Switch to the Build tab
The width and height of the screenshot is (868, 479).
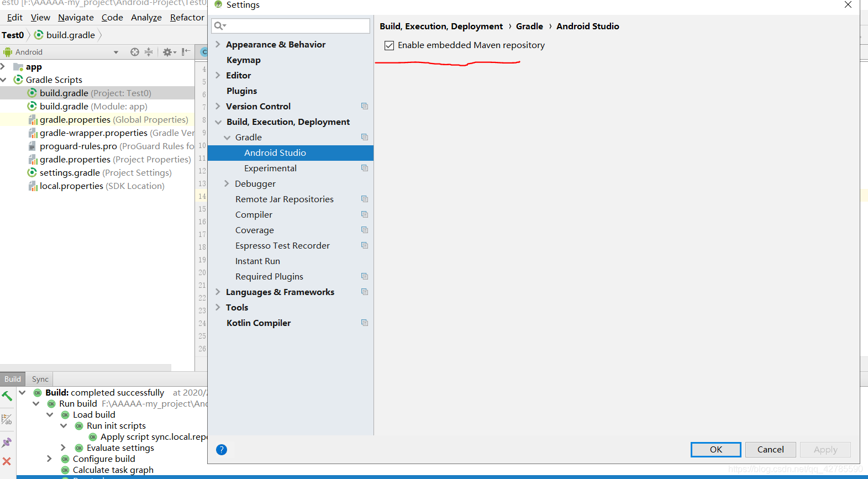(x=13, y=379)
